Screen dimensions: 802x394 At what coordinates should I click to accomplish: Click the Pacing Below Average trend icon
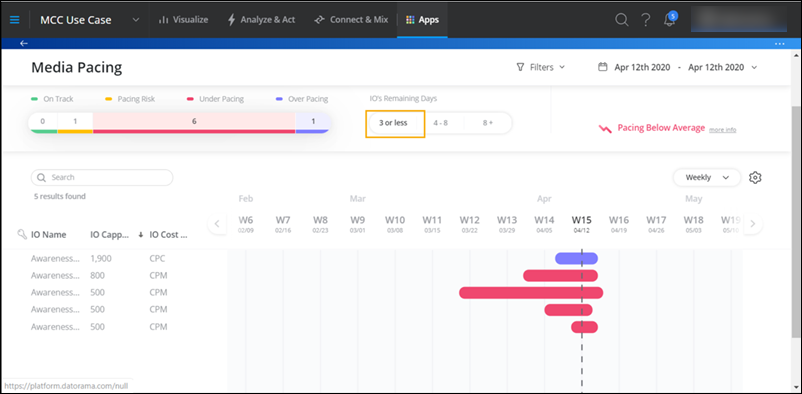coord(605,128)
